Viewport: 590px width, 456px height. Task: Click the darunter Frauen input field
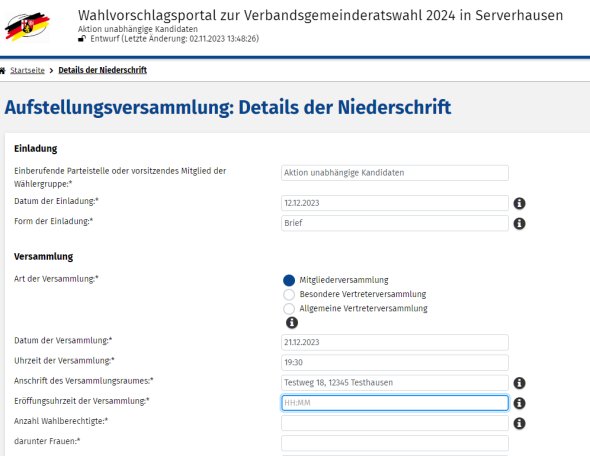point(395,443)
